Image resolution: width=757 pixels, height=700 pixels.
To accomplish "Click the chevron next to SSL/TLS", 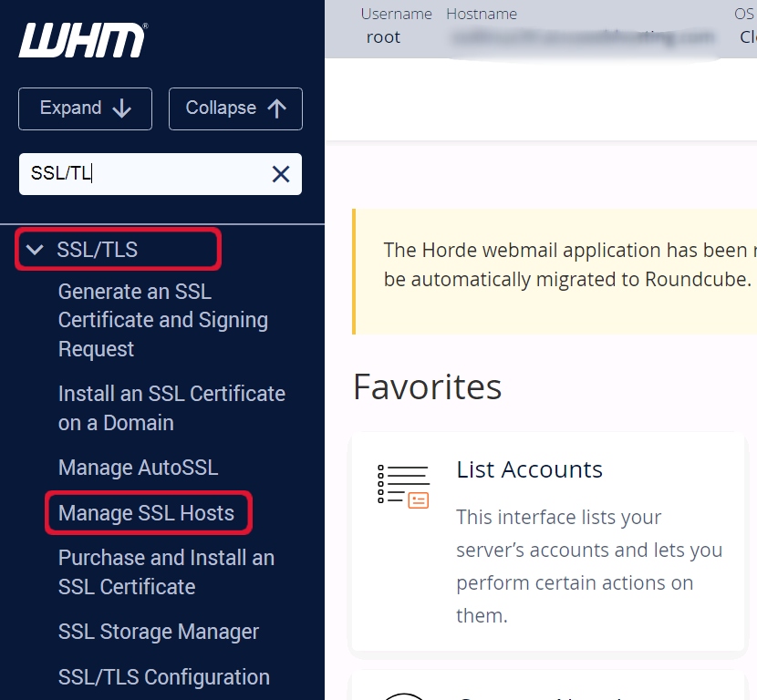I will (x=35, y=249).
